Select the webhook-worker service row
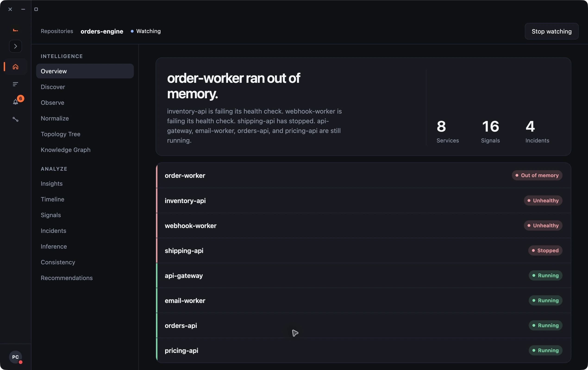The width and height of the screenshot is (588, 370). pyautogui.click(x=363, y=226)
